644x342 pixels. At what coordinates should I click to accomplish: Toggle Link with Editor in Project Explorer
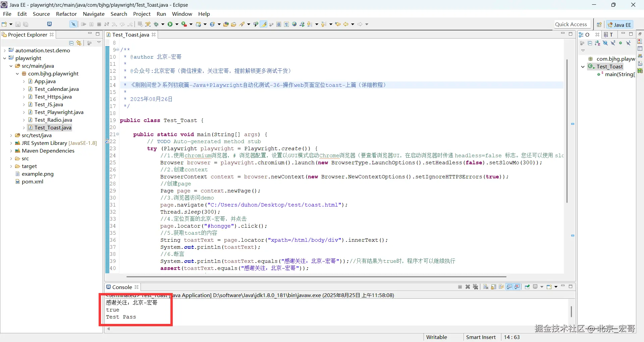(79, 43)
